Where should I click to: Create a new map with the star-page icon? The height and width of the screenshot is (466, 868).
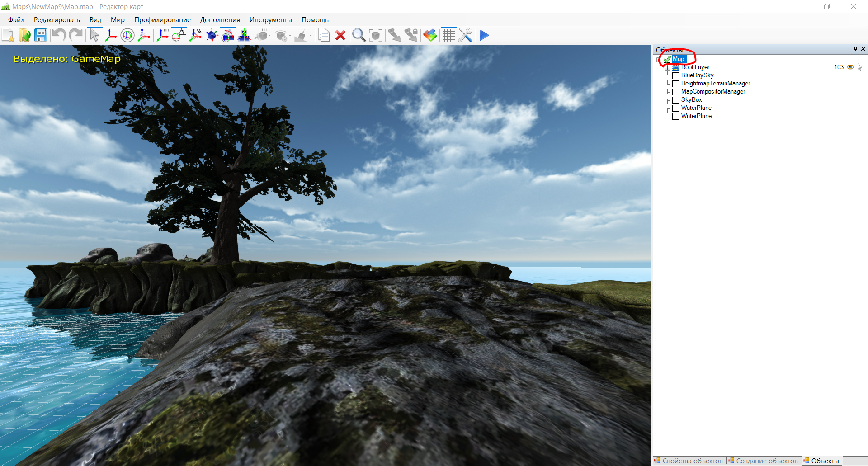[8, 35]
